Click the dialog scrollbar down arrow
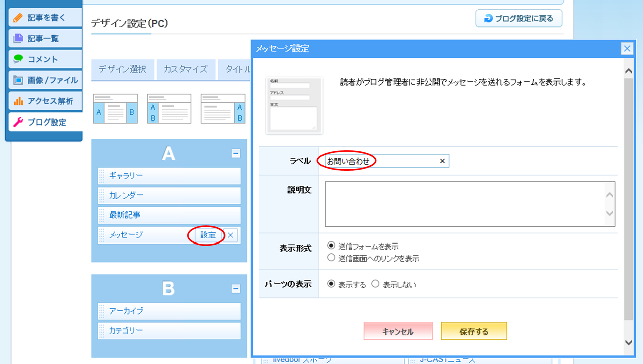The width and height of the screenshot is (643, 364). pos(628,342)
